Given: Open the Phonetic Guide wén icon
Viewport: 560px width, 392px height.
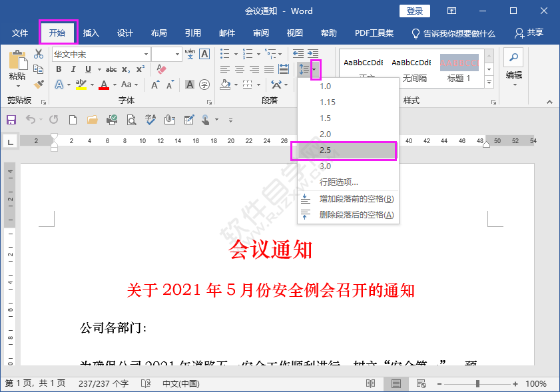Looking at the screenshot, I should [190, 54].
